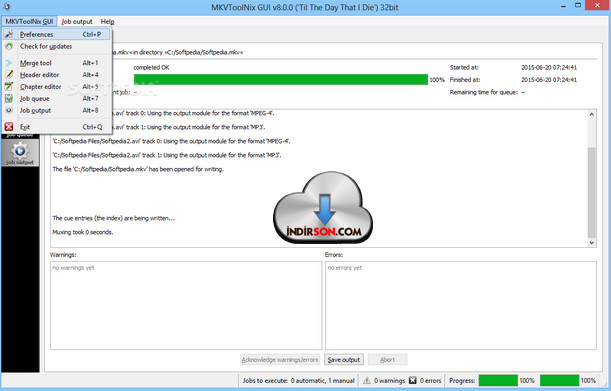The height and width of the screenshot is (391, 611).
Task: Click 'The cue entries (the index) are being written' line
Action: click(x=113, y=218)
